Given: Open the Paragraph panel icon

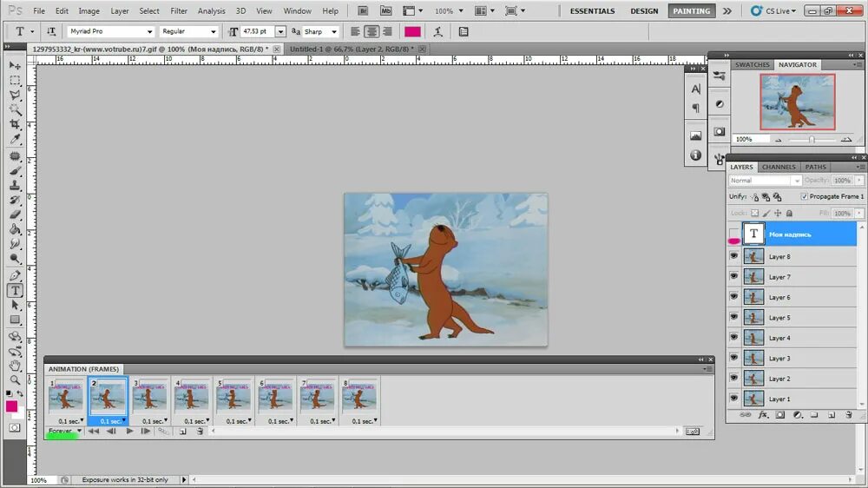Looking at the screenshot, I should pyautogui.click(x=696, y=108).
